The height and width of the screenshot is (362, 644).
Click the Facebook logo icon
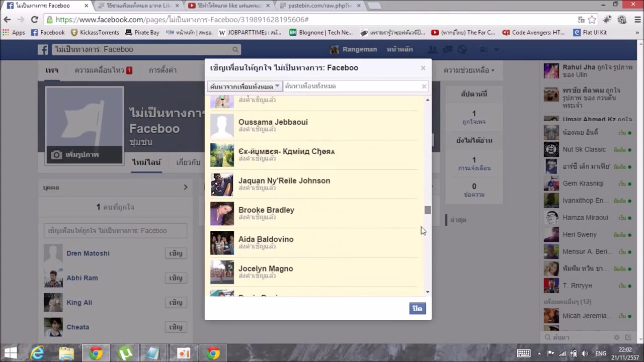pyautogui.click(x=43, y=49)
